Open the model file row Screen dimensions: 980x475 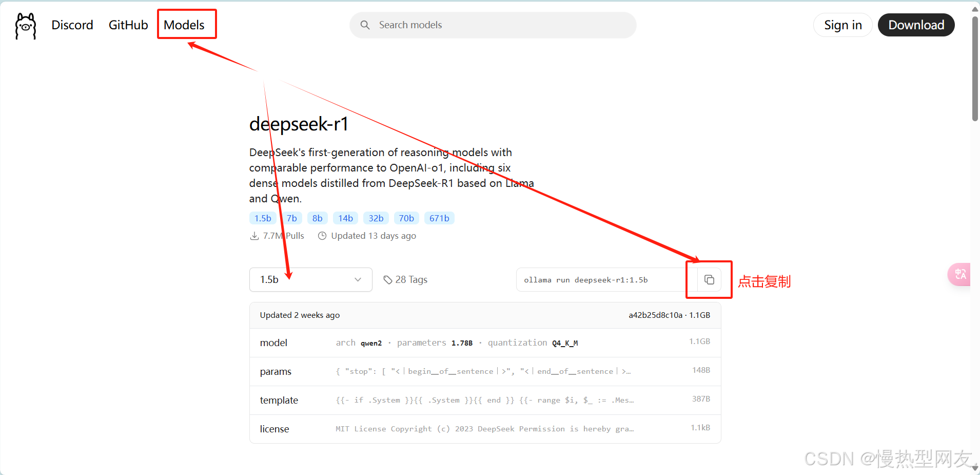(485, 343)
